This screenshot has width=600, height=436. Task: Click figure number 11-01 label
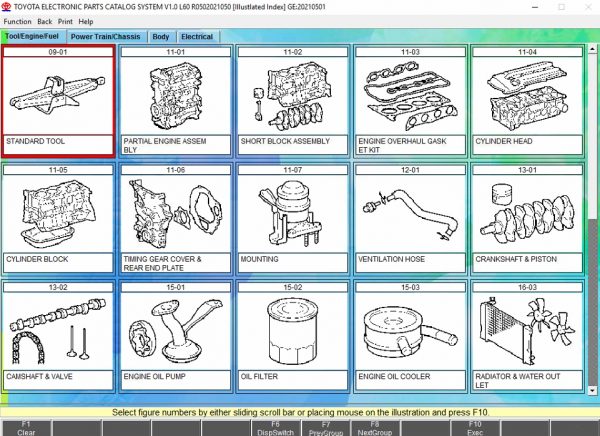[175, 52]
